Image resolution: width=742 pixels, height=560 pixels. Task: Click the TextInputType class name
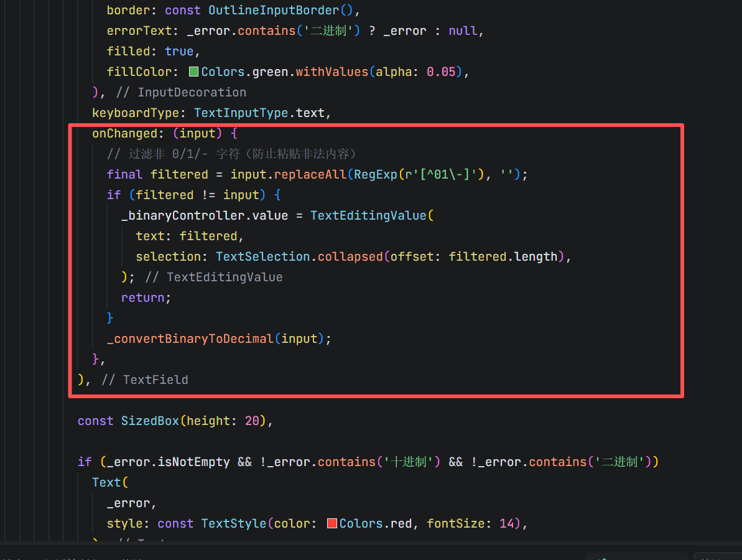pos(241,113)
